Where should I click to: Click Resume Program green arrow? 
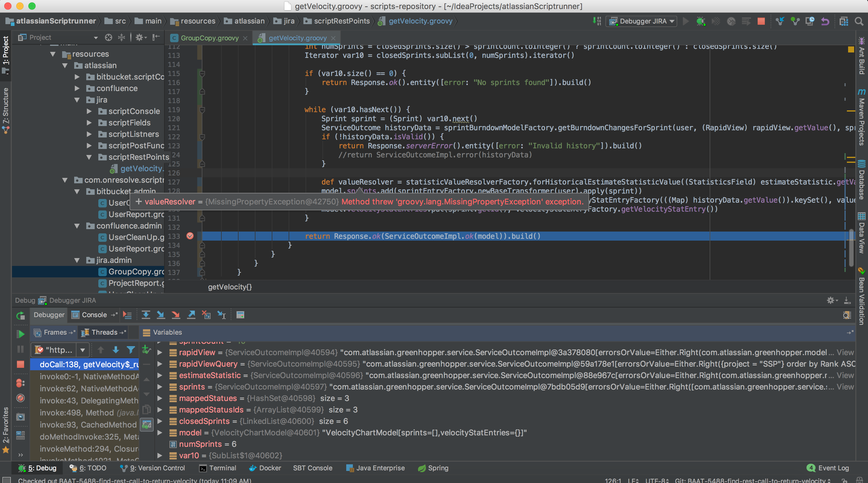pyautogui.click(x=20, y=334)
